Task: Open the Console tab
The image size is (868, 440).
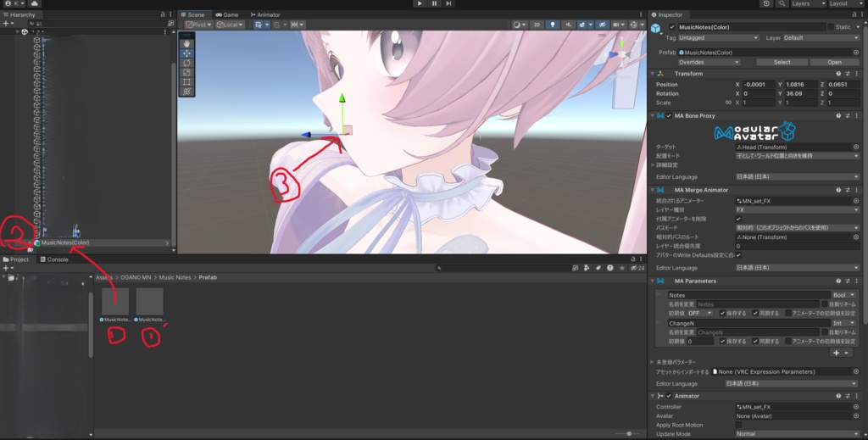Action: [x=54, y=259]
